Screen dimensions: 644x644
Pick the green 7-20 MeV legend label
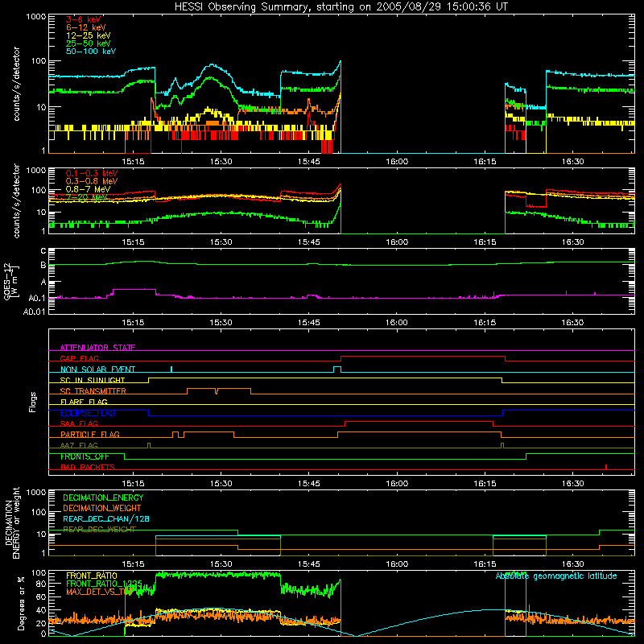pos(86,197)
